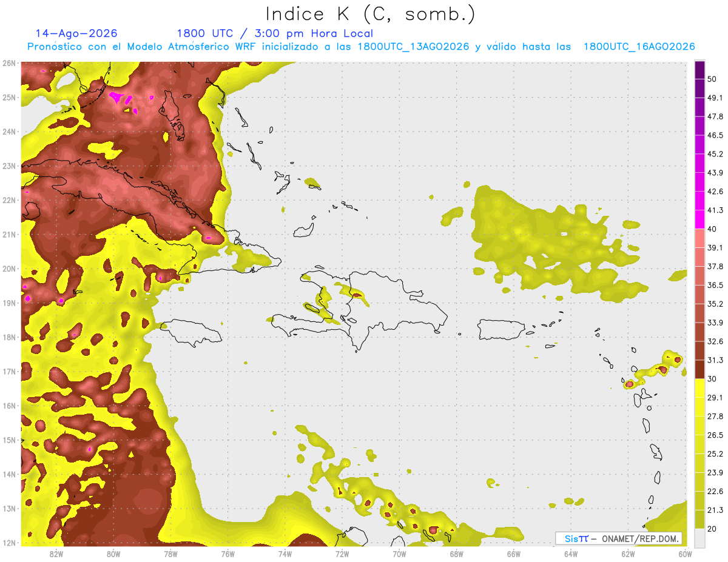Click the "26N" latitude label

(9, 63)
